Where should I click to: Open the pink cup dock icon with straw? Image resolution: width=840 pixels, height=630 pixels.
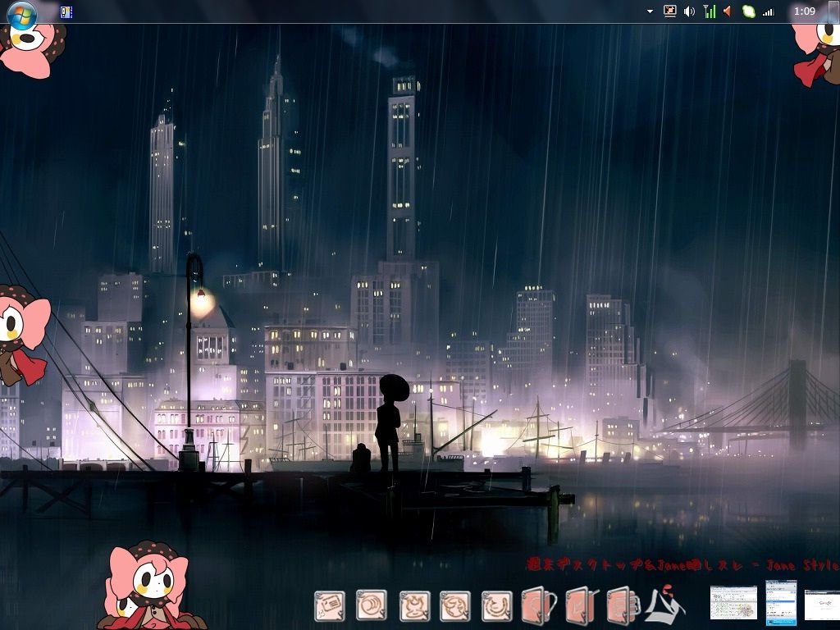tap(582, 605)
